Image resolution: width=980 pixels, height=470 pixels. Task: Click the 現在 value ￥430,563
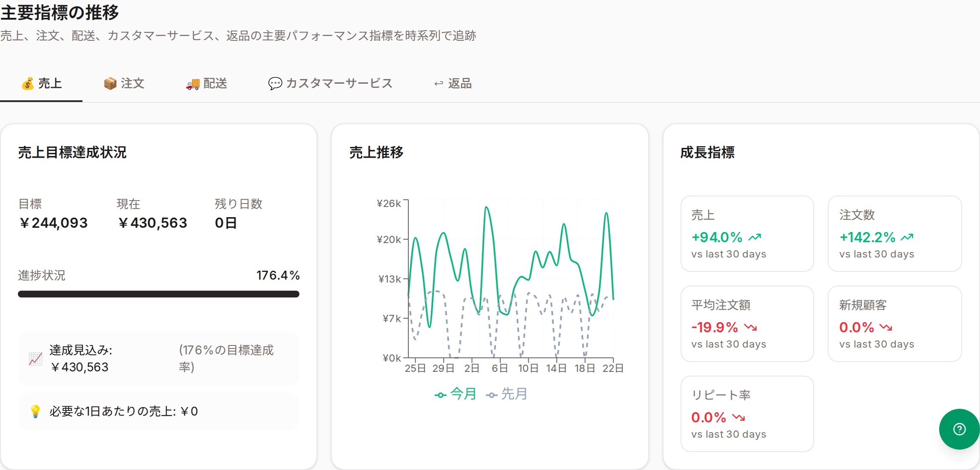point(152,223)
